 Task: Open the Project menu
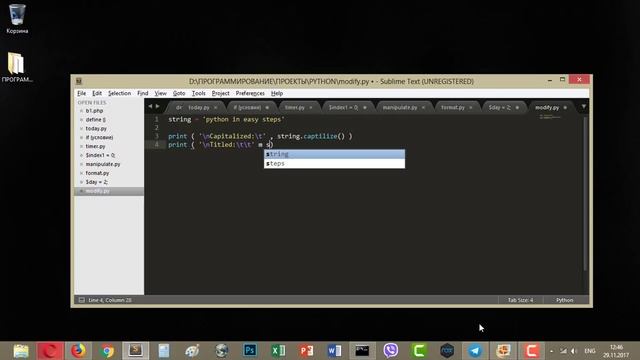click(220, 93)
